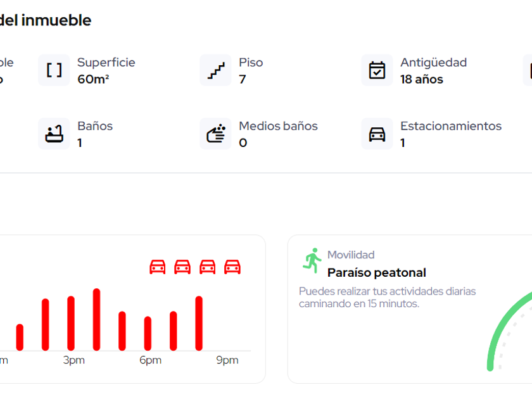Click the Superficie brackets icon

pyautogui.click(x=54, y=70)
